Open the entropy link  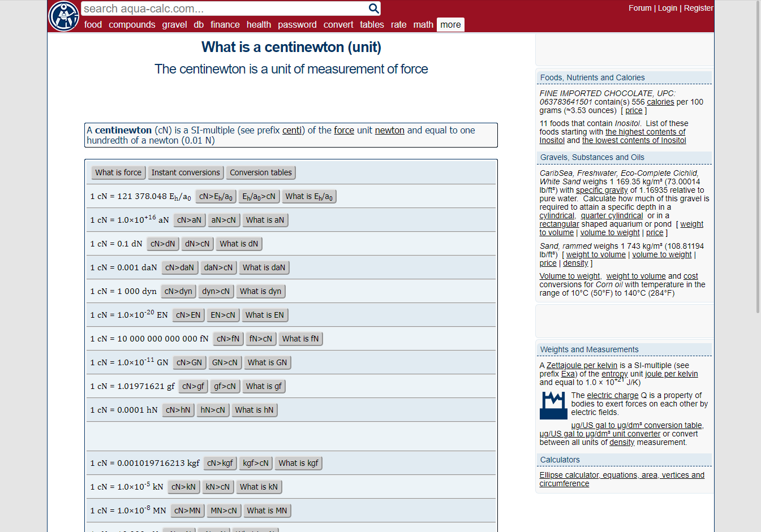click(x=614, y=374)
